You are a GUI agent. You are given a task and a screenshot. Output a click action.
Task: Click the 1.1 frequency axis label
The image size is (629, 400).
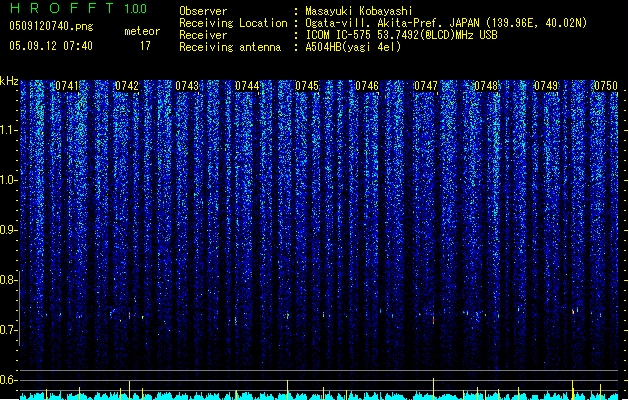[8, 130]
